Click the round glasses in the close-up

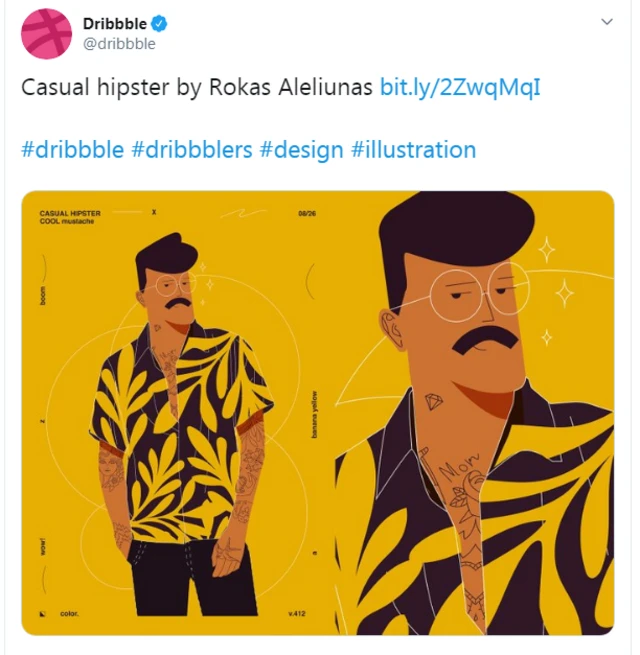[470, 292]
